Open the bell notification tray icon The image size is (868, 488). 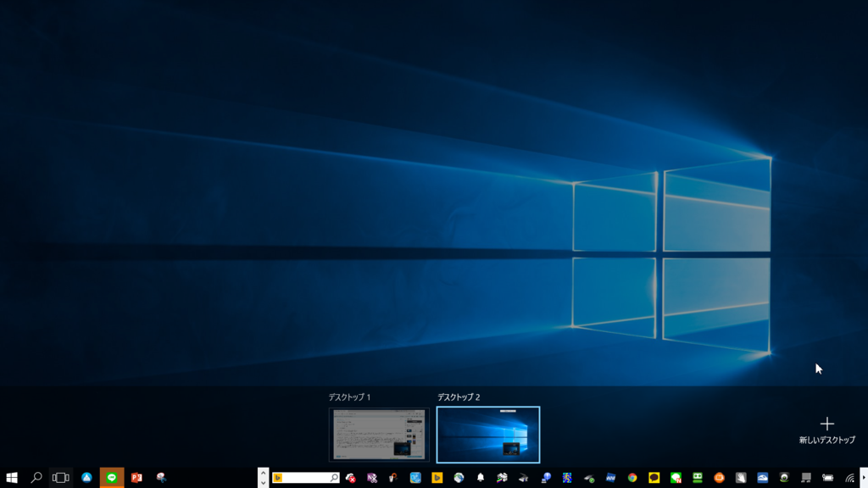point(481,478)
